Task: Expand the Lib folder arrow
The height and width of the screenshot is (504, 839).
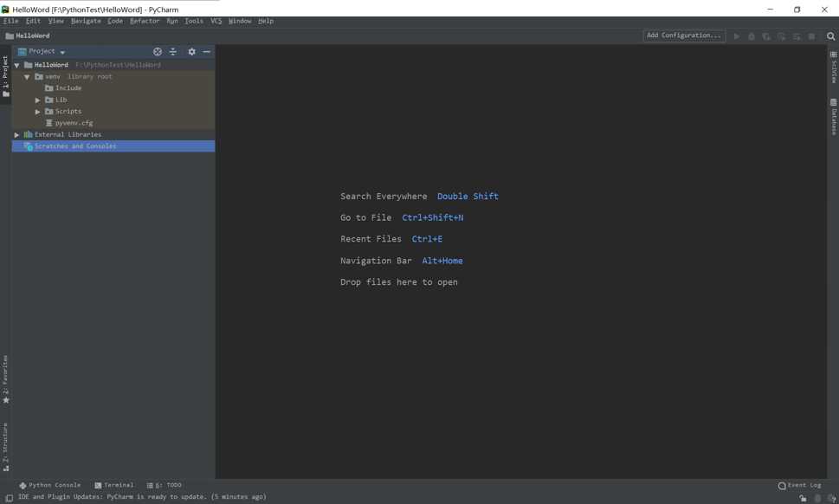Action: point(37,100)
